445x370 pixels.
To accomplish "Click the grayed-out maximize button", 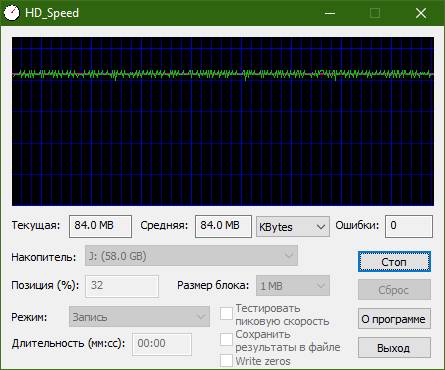I will point(375,13).
